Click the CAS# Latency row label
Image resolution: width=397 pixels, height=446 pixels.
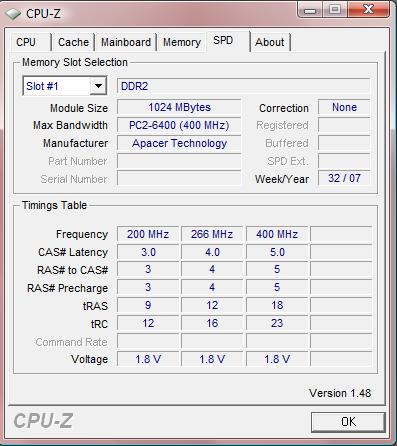click(73, 252)
